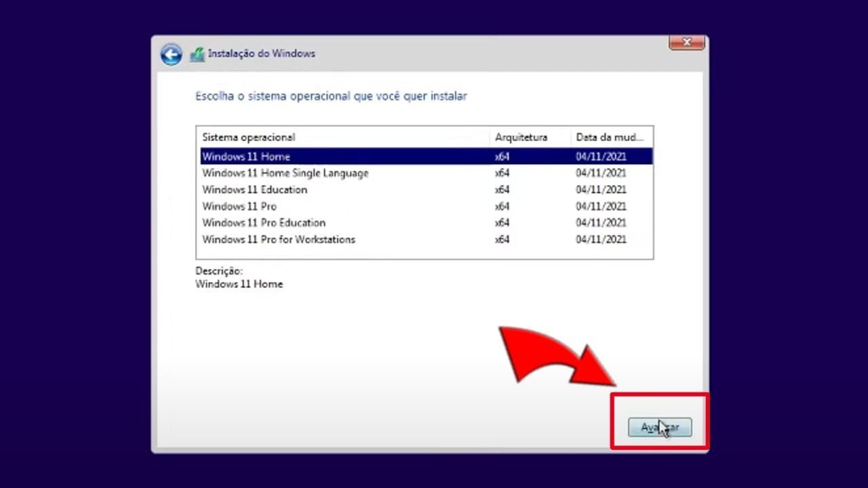Image resolution: width=868 pixels, height=488 pixels.
Task: Select Windows 11 Education edition
Action: [x=427, y=190]
